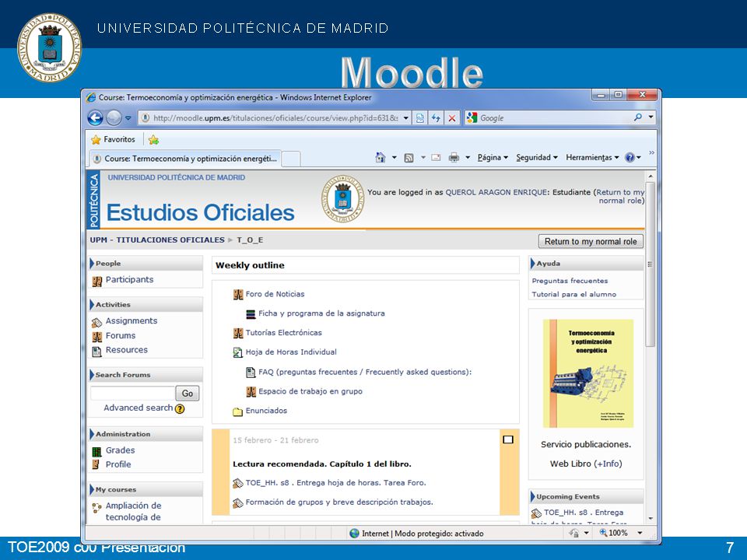Open Tutorial para el alumno link

tap(574, 294)
